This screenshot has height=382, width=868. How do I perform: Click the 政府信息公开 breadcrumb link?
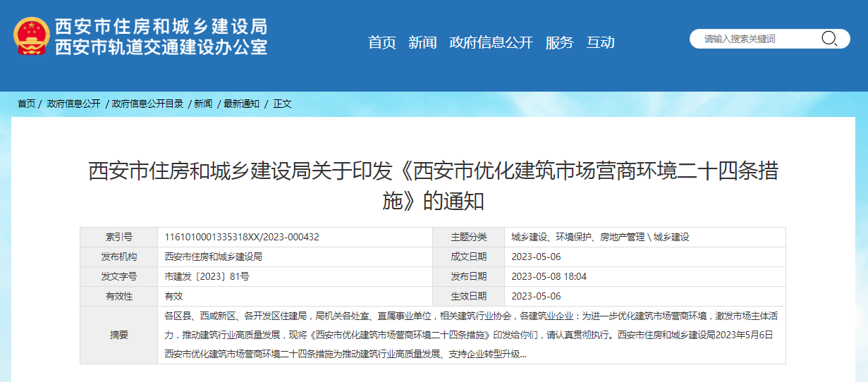tap(73, 104)
